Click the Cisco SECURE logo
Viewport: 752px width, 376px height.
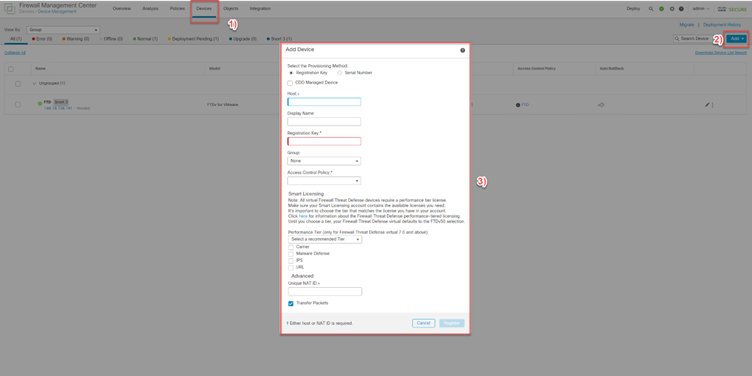pos(732,9)
